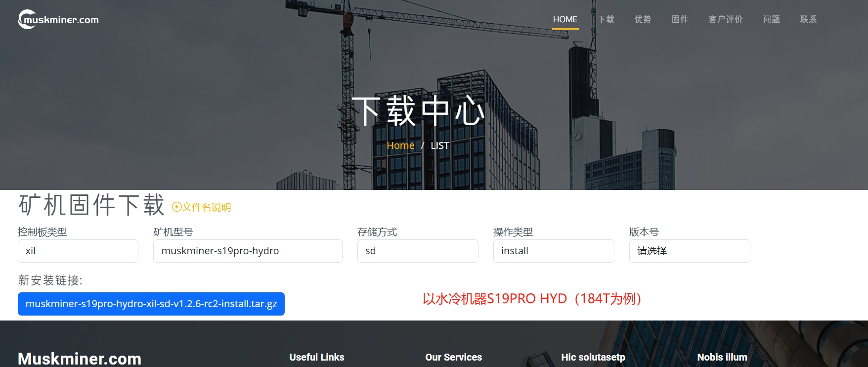
Task: Click the play icon beside 文件名说明
Action: point(176,207)
